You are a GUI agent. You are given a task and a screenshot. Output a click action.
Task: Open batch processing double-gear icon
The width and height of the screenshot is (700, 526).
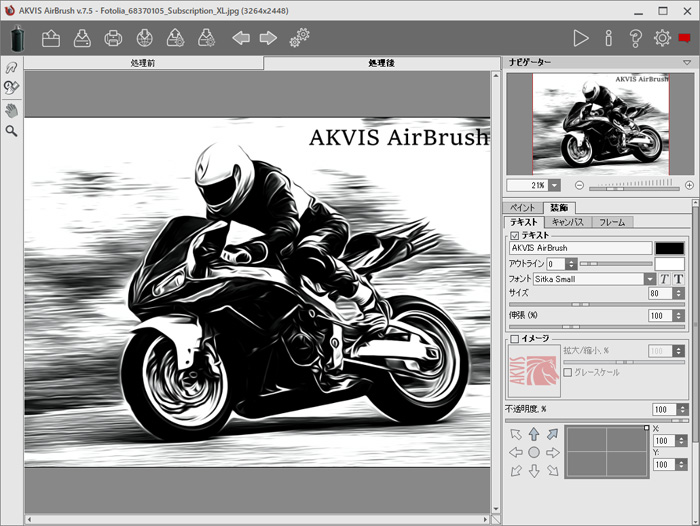point(300,38)
